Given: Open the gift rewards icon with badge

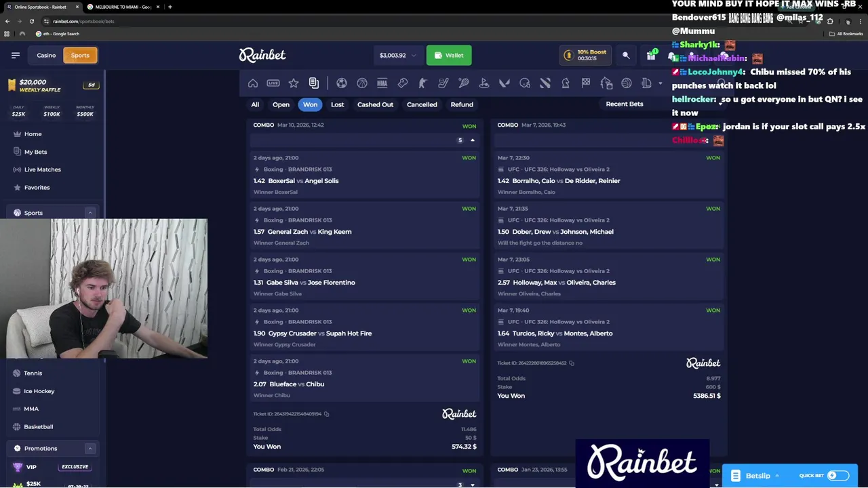Looking at the screenshot, I should [x=651, y=56].
